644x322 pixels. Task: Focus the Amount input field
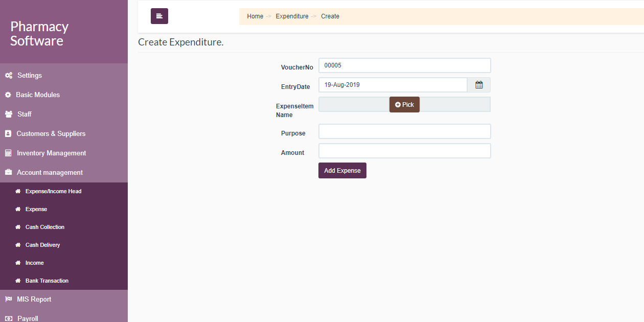pos(404,151)
